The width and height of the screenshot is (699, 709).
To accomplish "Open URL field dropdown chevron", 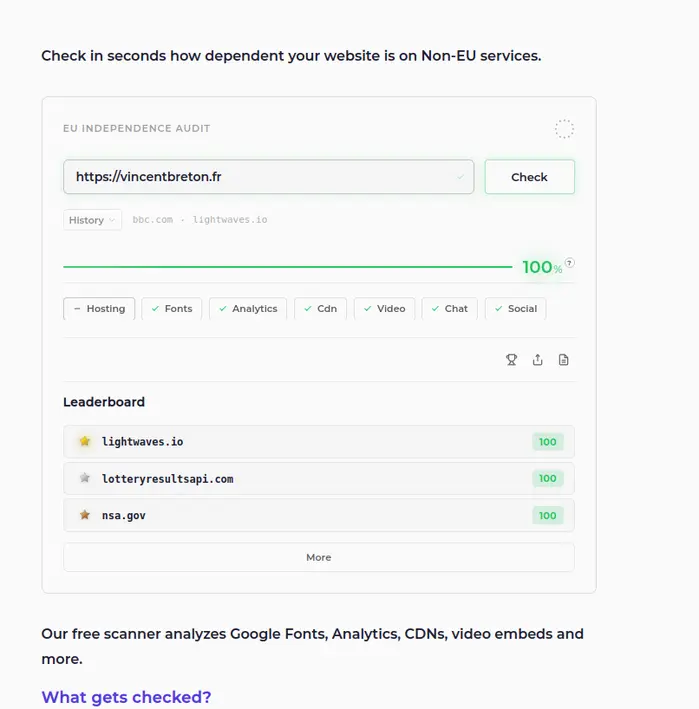I will [460, 177].
